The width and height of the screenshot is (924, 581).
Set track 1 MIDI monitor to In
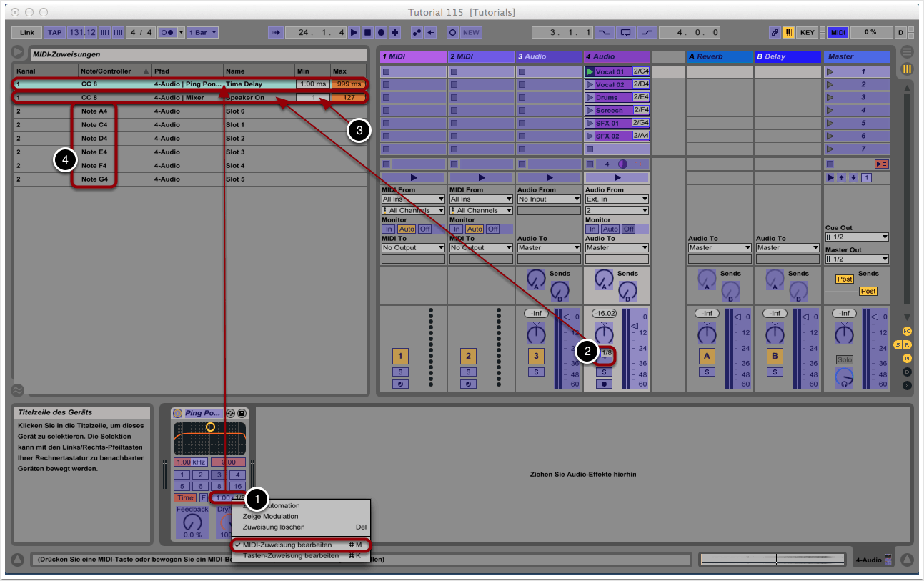point(389,229)
